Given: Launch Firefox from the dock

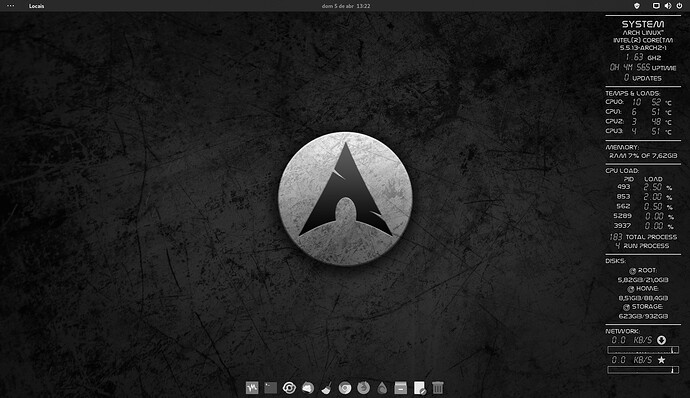Looking at the screenshot, I should tap(363, 387).
